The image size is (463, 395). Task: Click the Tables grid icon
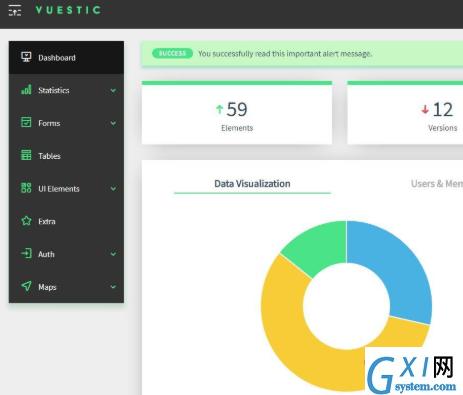pyautogui.click(x=26, y=155)
